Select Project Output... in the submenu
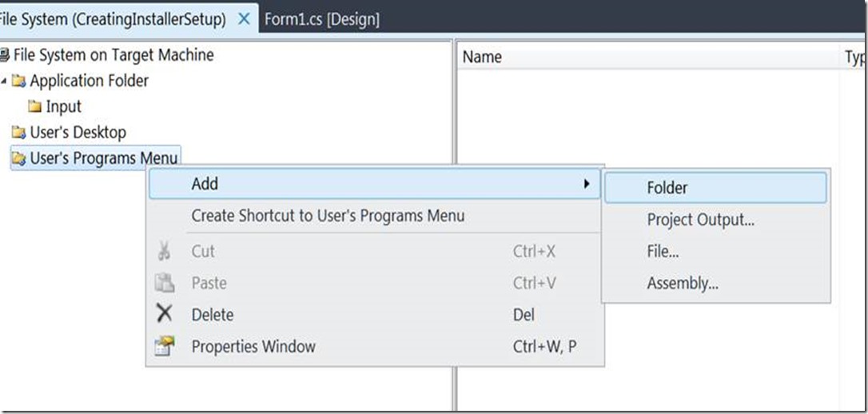Screen dimensions: 868x414 (x=700, y=220)
